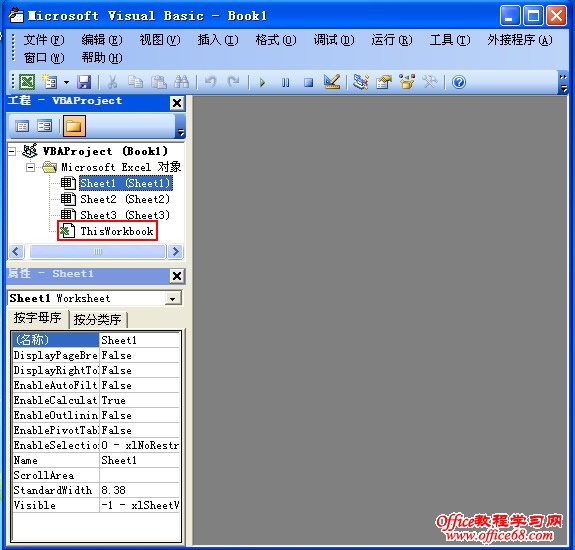This screenshot has width=575, height=550.
Task: Expand the toolbar options chevron
Action: coord(563,83)
